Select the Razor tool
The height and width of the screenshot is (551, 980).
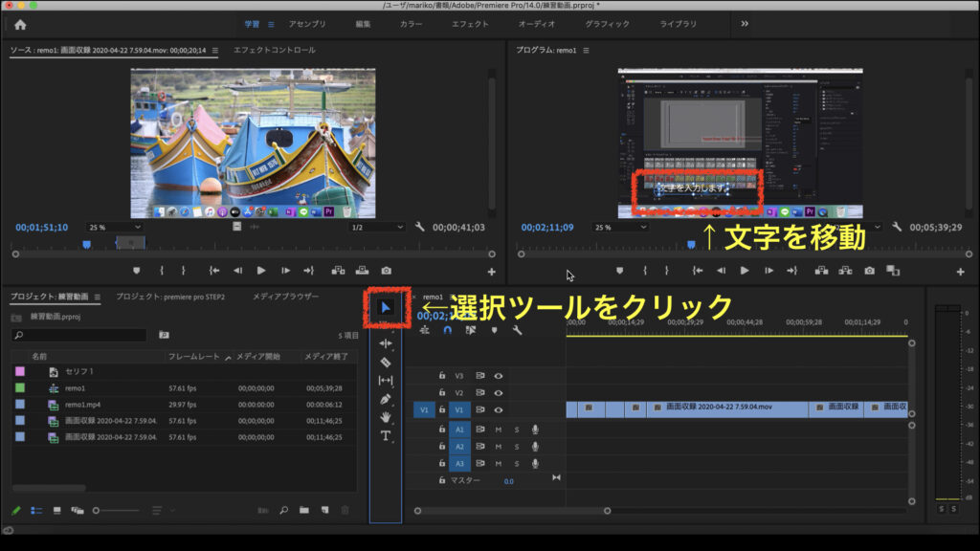[386, 362]
